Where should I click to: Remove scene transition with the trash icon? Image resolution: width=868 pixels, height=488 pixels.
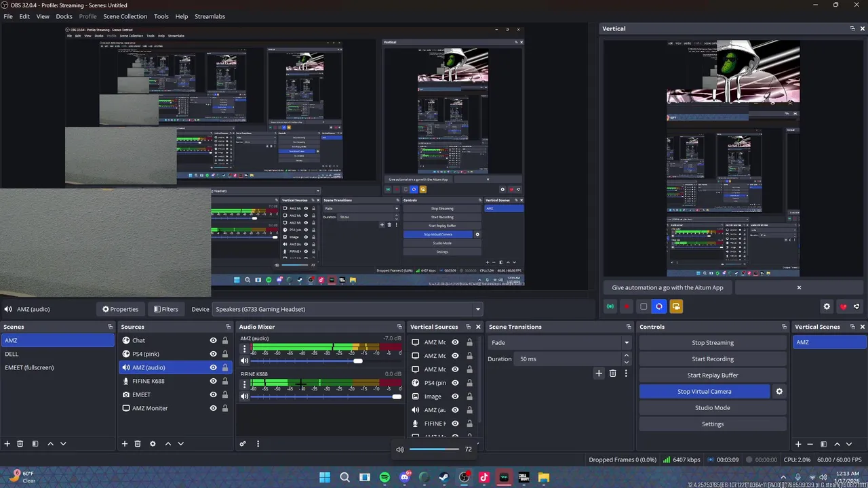point(612,373)
